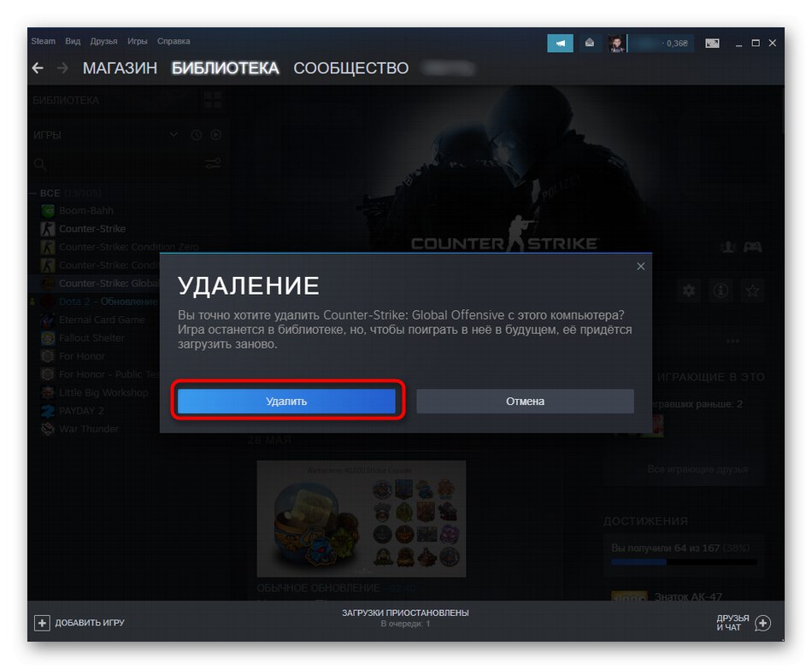Viewport: 812px width, 669px height.
Task: Open the advanced filter sliders icon
Action: click(x=213, y=164)
